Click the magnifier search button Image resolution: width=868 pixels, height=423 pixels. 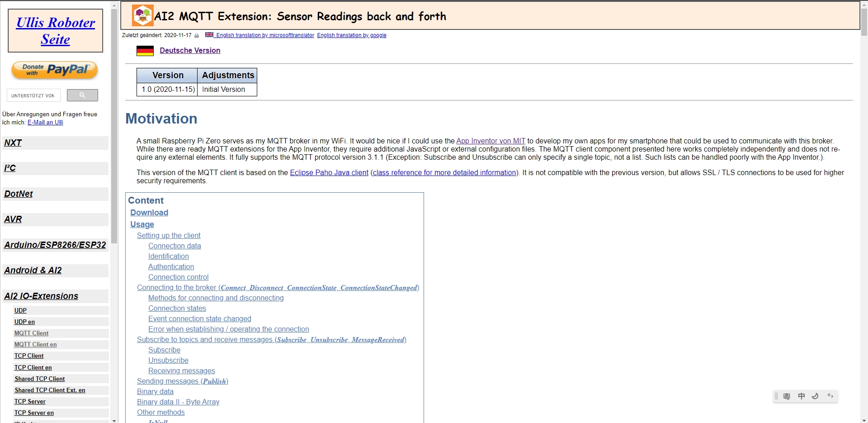82,95
